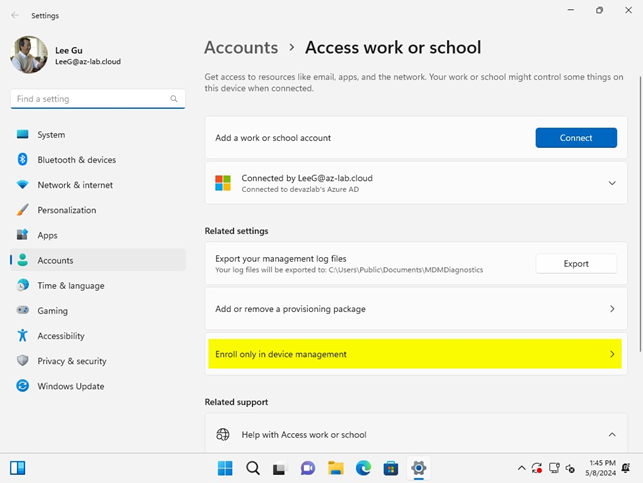
Task: Click the volume tray icon
Action: point(570,468)
